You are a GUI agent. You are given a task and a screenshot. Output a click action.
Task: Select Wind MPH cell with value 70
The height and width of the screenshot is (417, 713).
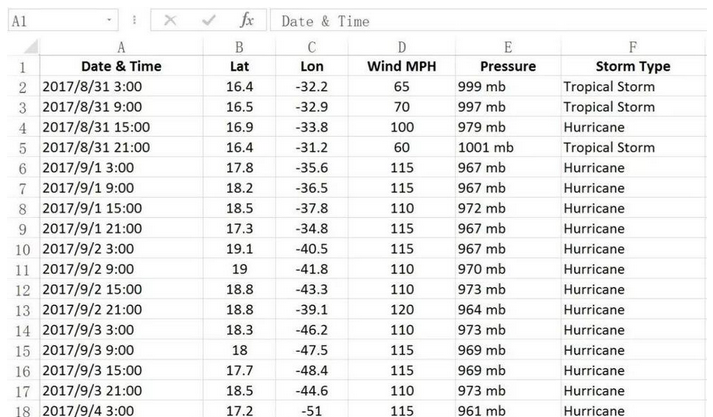(402, 107)
